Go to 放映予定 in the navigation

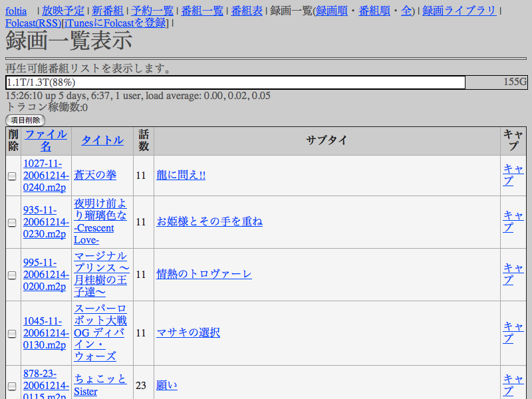tap(63, 11)
